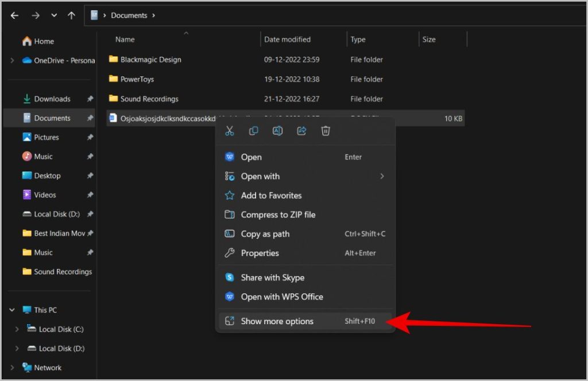The width and height of the screenshot is (588, 381).
Task: Click the Copy icon in context menu
Action: [x=253, y=131]
